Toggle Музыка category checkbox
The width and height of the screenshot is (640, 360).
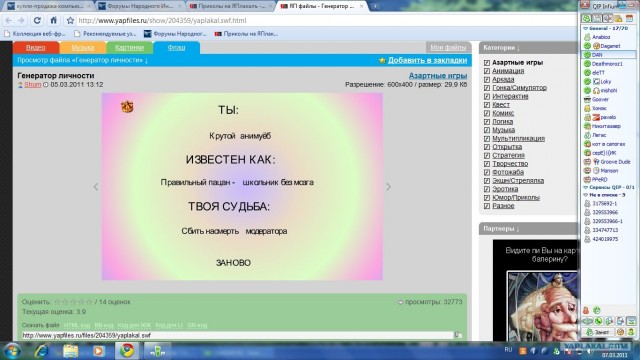pos(487,130)
